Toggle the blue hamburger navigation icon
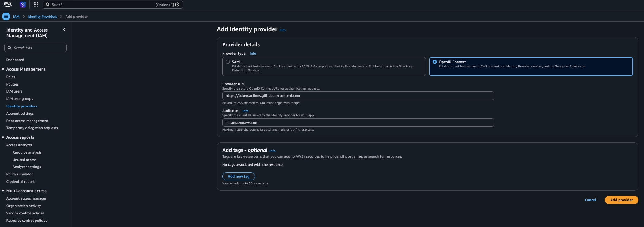Image resolution: width=644 pixels, height=227 pixels. point(6,17)
